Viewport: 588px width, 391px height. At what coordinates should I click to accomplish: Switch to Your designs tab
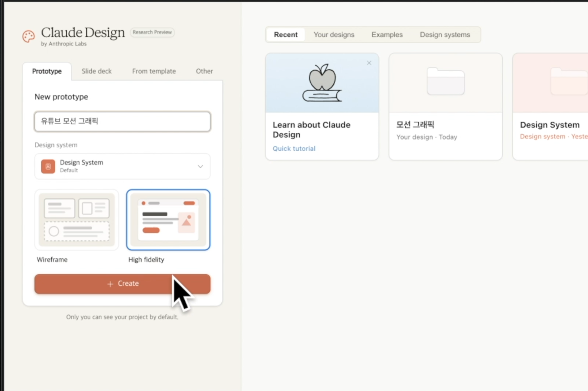point(334,35)
